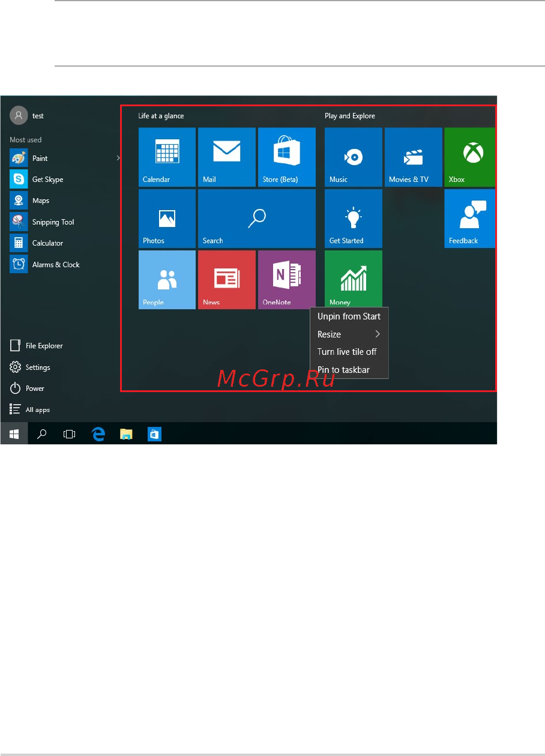The width and height of the screenshot is (545, 756).
Task: Open Store from the taskbar
Action: (x=154, y=434)
